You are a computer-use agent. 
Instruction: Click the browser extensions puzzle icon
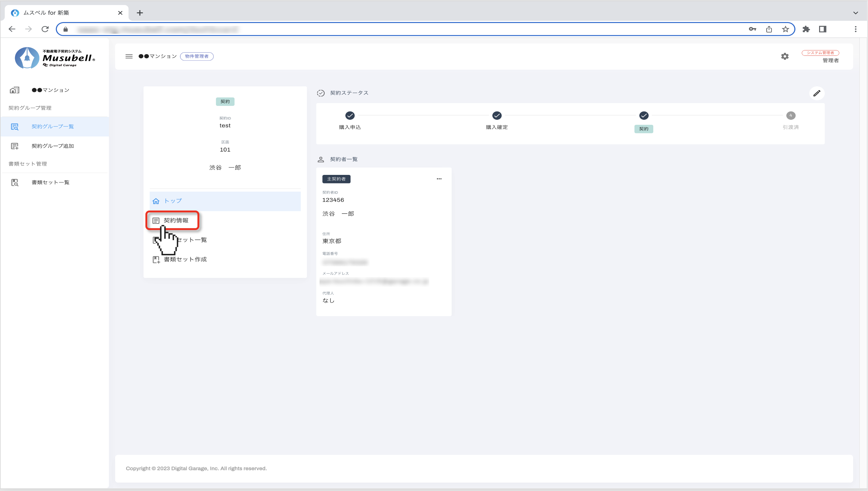(x=806, y=29)
